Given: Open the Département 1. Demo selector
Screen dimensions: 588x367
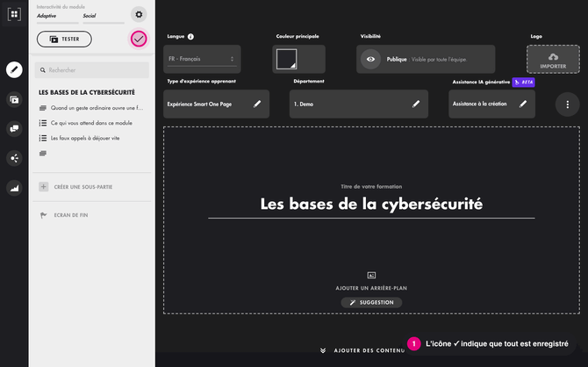Looking at the screenshot, I should pyautogui.click(x=359, y=104).
